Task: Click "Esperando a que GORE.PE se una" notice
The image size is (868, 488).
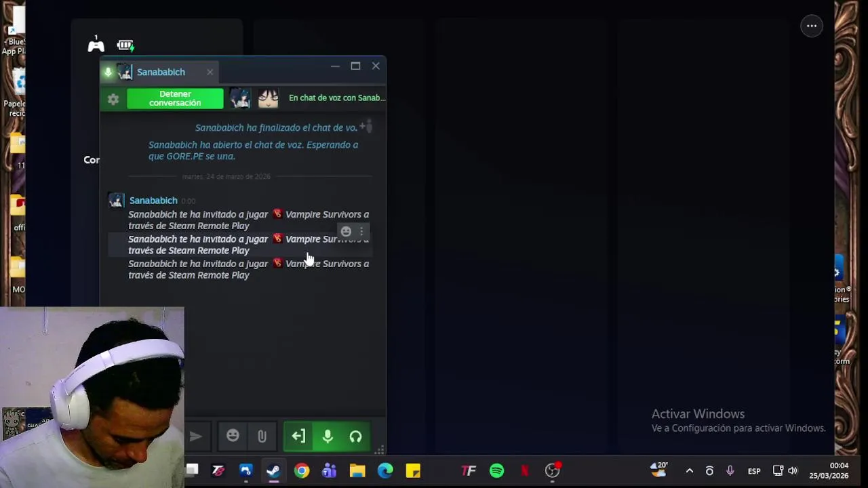Action: click(253, 150)
